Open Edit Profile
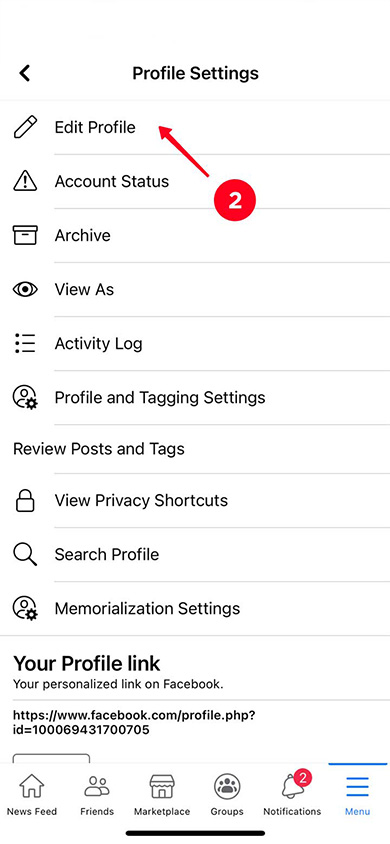390x844 pixels. tap(195, 128)
